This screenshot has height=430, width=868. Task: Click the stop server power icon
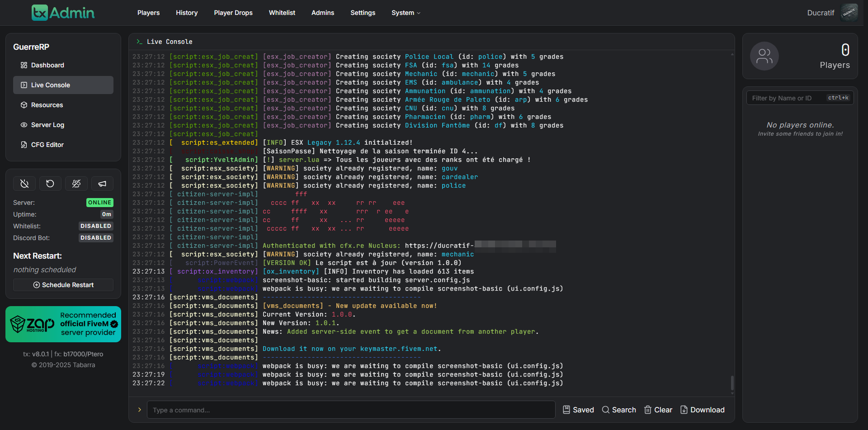click(24, 184)
